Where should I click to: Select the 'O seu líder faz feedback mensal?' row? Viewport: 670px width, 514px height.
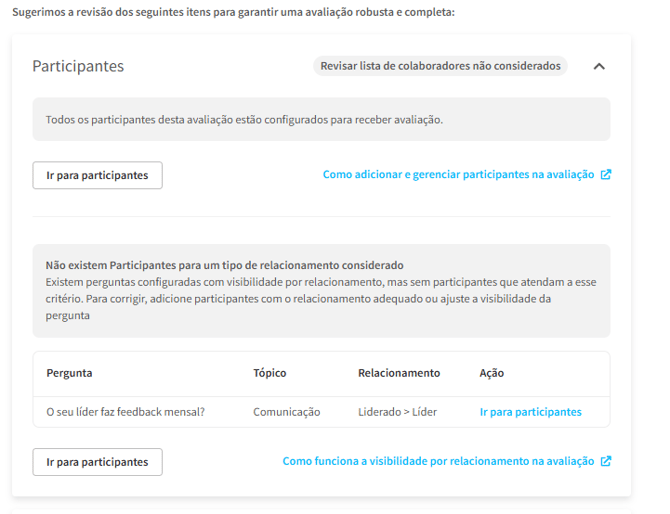pos(125,411)
